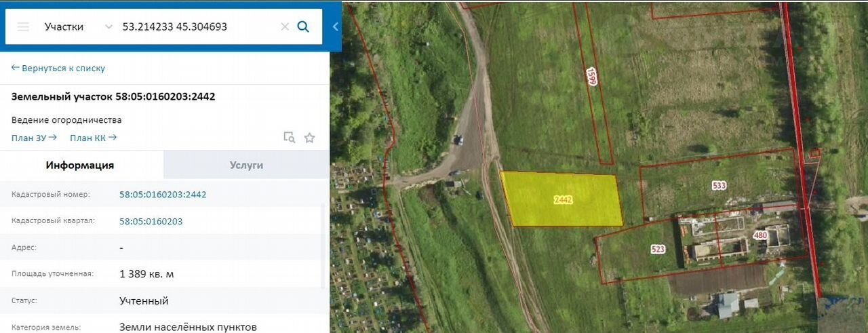Click the back arrow before Вернуться к списку
The image size is (868, 333).
[16, 68]
